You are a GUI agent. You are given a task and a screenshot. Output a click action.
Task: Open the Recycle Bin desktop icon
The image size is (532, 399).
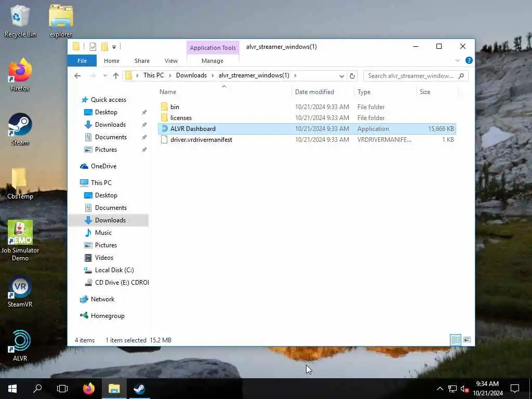(20, 21)
